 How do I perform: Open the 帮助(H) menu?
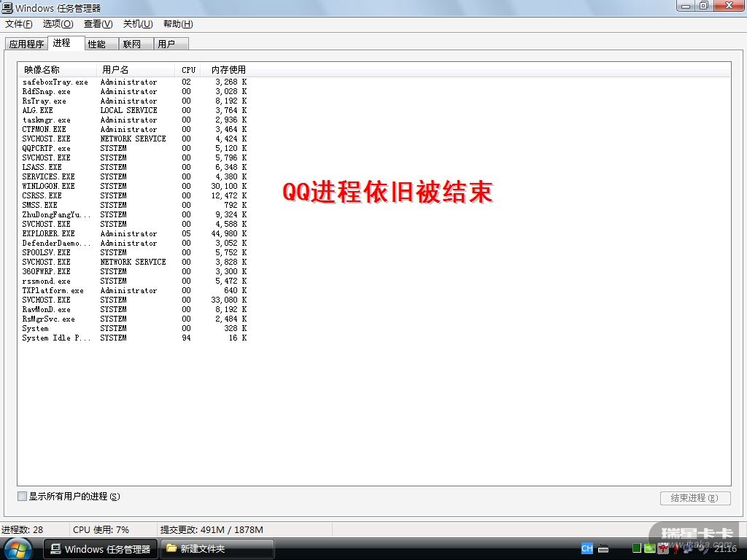pos(178,24)
